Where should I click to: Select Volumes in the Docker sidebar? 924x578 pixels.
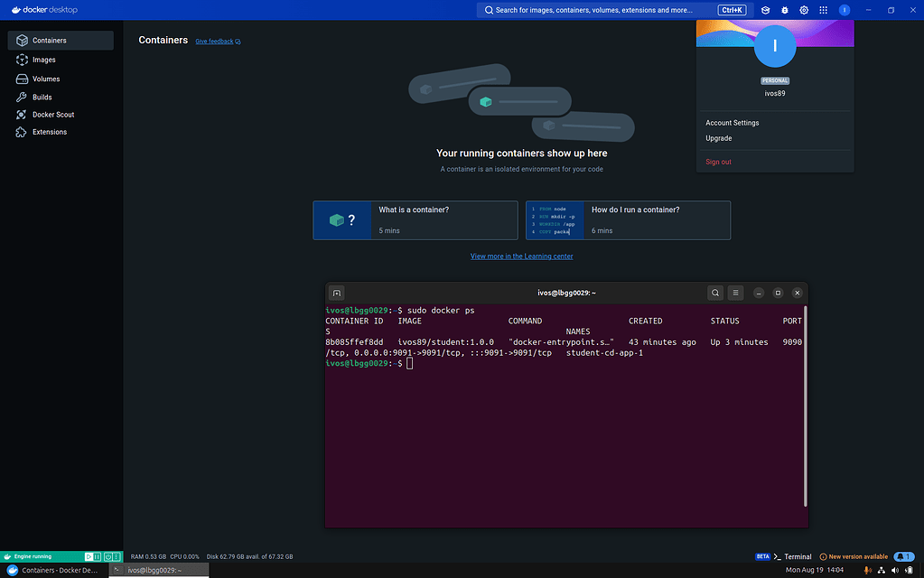tap(42, 79)
